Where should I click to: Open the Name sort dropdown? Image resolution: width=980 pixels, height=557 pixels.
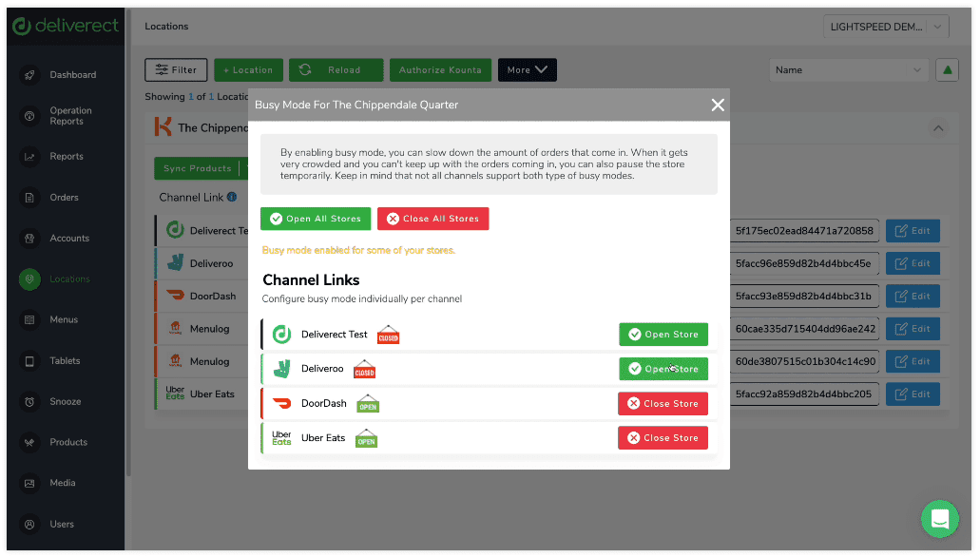(x=848, y=70)
